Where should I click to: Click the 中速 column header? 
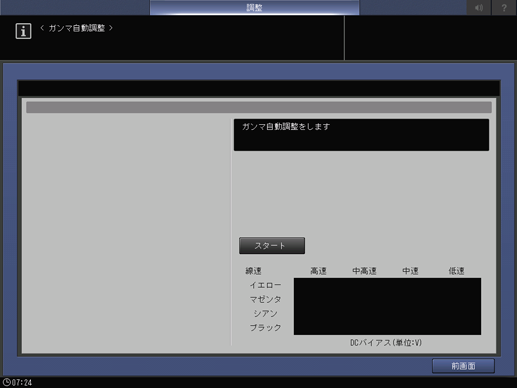[x=410, y=271]
